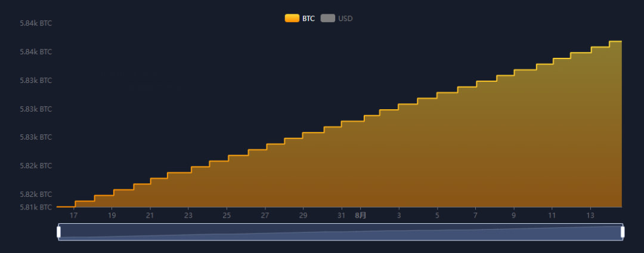The image size is (644, 253).
Task: Click the gray USD legend swatch
Action: (328, 18)
